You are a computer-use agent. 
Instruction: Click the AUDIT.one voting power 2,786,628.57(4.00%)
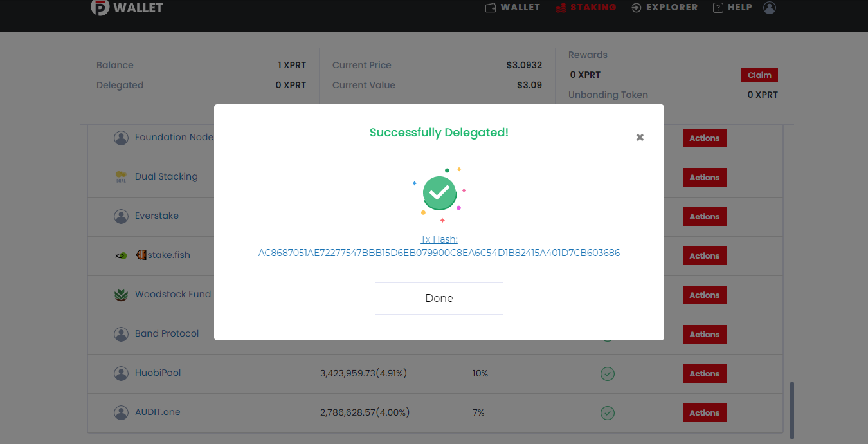(x=365, y=412)
